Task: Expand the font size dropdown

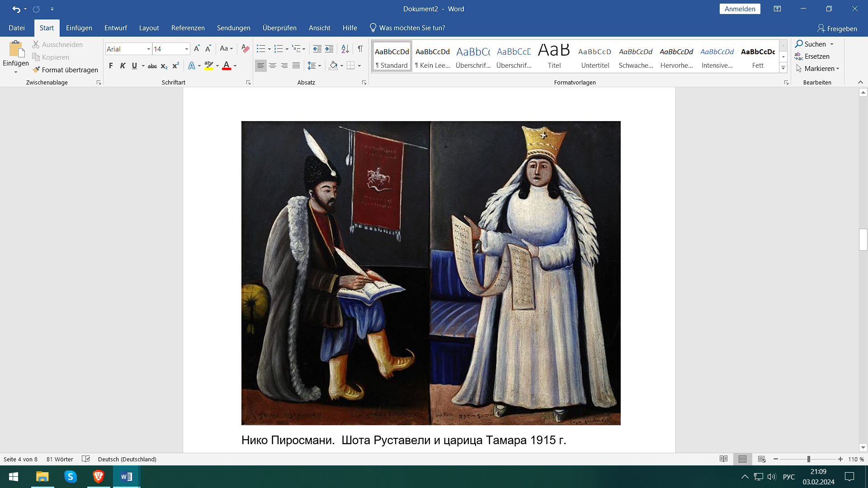Action: click(x=186, y=49)
